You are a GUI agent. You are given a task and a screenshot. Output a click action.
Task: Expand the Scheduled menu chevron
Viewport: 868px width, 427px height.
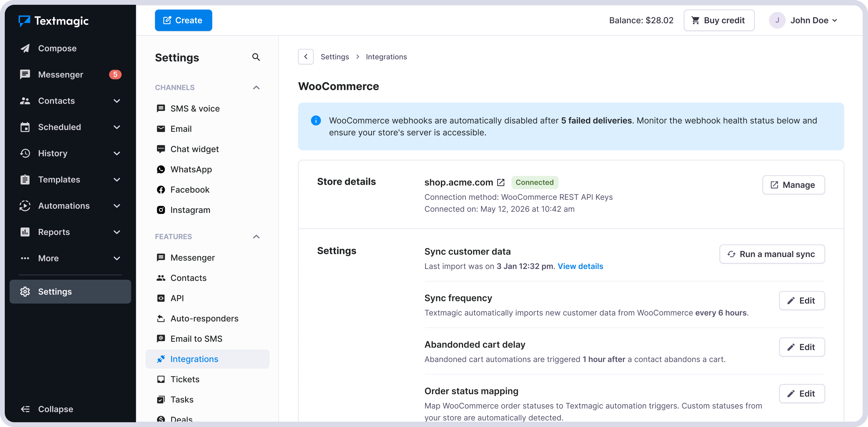[x=117, y=127]
